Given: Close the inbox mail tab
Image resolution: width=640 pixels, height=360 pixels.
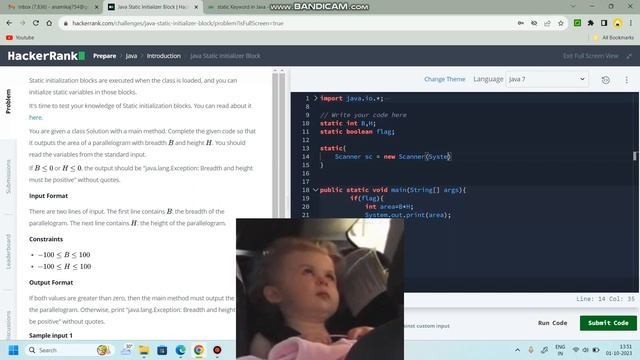Looking at the screenshot, I should coord(97,7).
